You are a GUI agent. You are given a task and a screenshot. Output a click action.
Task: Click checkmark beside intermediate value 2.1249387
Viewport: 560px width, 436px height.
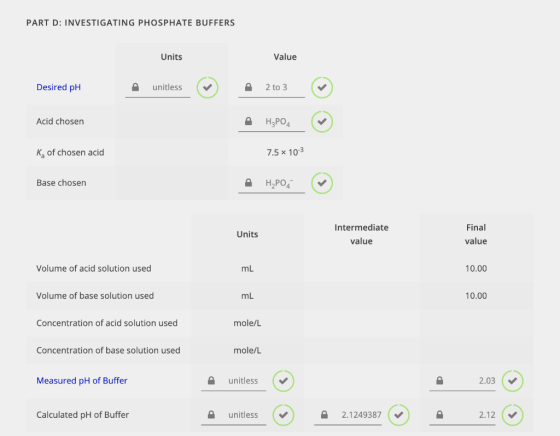[x=399, y=415]
